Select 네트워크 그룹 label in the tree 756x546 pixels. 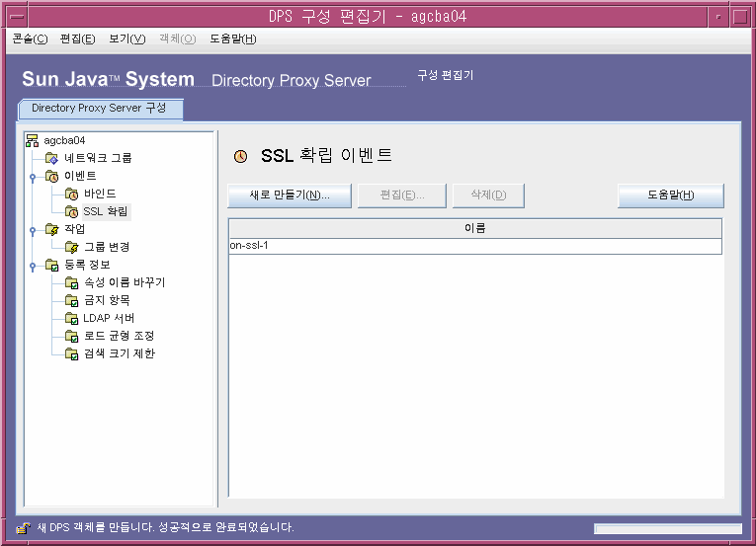pos(98,158)
